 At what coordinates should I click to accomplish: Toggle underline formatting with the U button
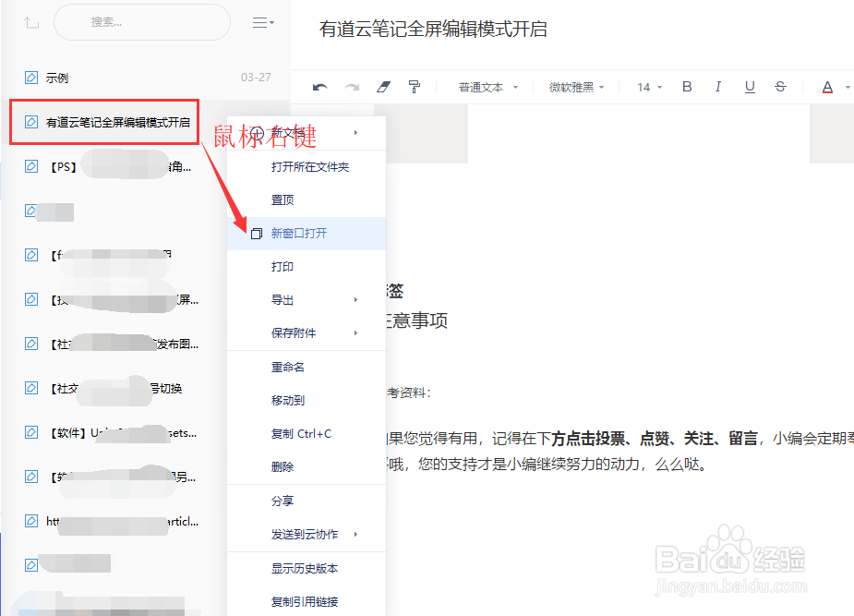[750, 86]
